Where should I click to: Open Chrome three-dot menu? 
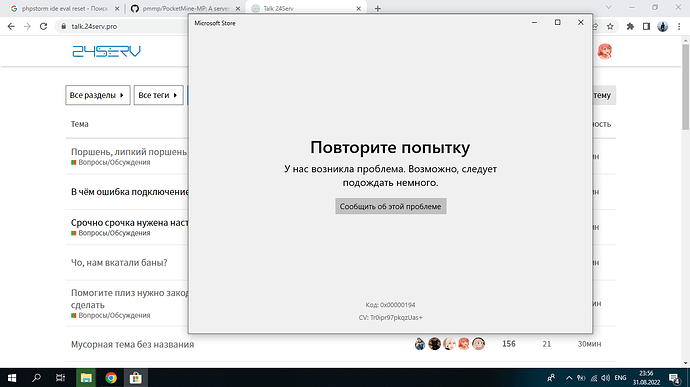(679, 26)
